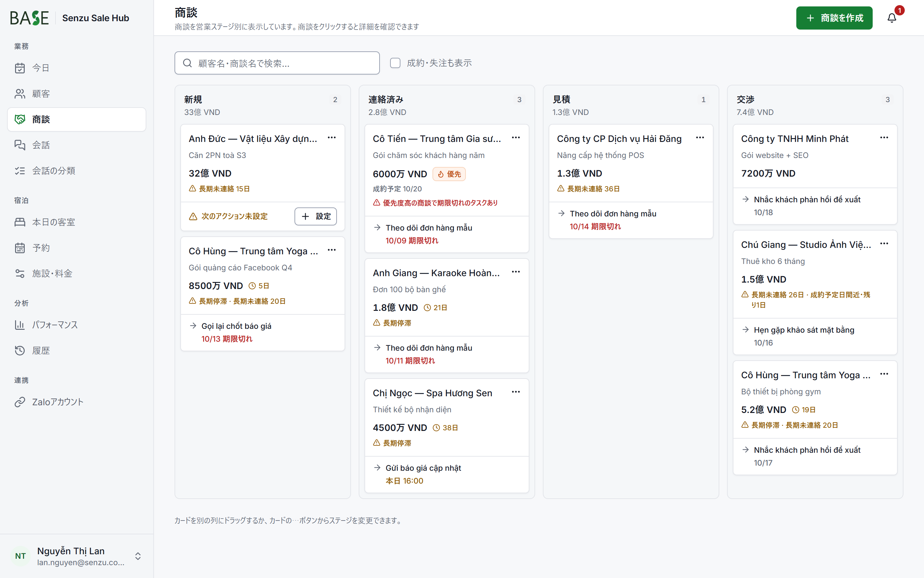The height and width of the screenshot is (578, 924).
Task: Open the Gửi báo giá cập nhật task
Action: (x=447, y=474)
